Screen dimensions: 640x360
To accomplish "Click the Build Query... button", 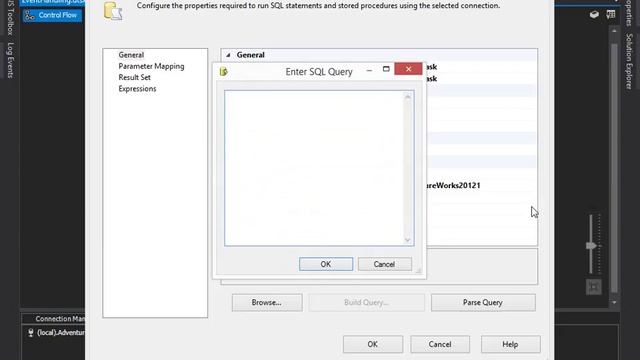I will (x=366, y=302).
